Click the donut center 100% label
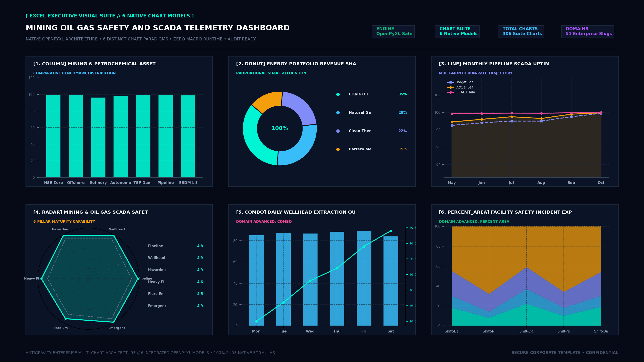The height and width of the screenshot is (362, 644). pyautogui.click(x=280, y=128)
